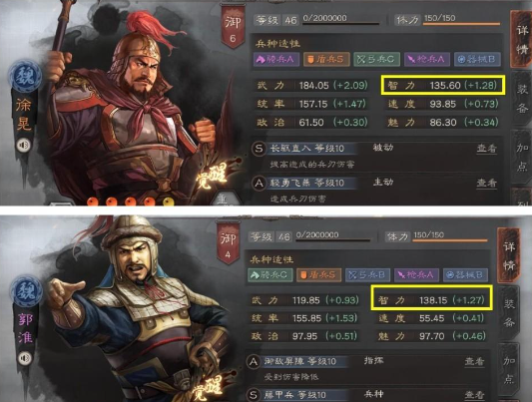The image size is (532, 402).
Task: Open Guo Huai's 加点 tab
Action: click(509, 370)
